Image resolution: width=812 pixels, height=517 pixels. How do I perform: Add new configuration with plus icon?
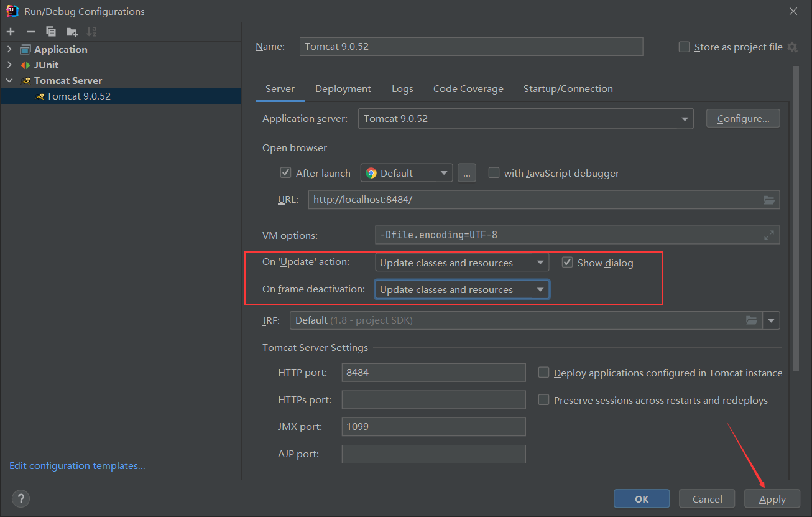point(11,32)
